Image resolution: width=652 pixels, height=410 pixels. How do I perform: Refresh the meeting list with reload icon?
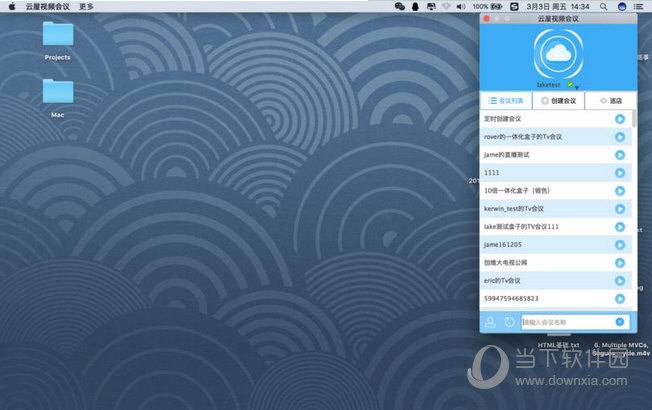point(509,322)
